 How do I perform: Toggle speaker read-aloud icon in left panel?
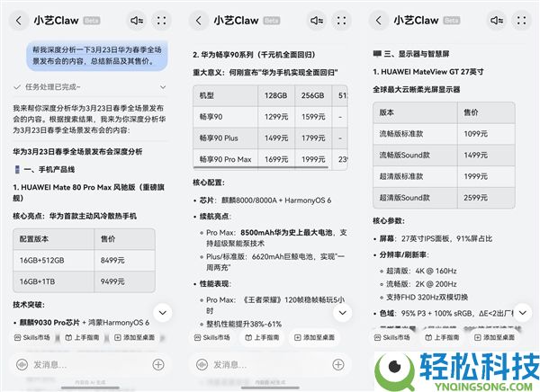137,21
